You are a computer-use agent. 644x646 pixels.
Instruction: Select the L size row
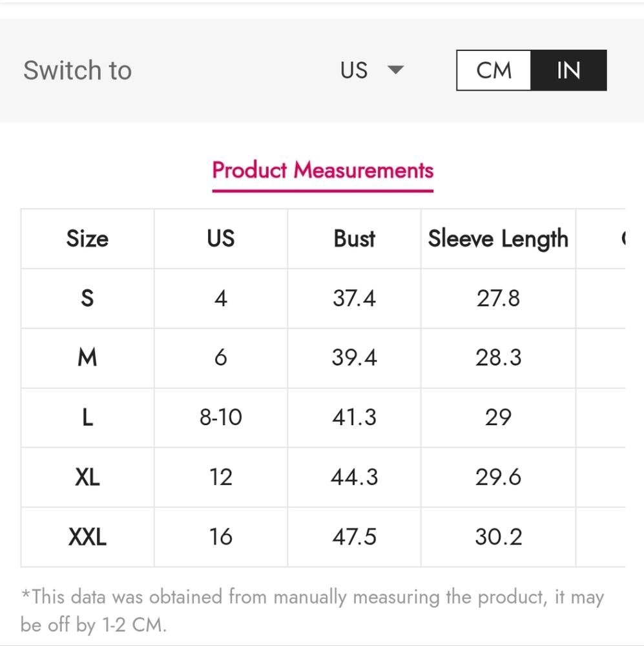pyautogui.click(x=323, y=417)
